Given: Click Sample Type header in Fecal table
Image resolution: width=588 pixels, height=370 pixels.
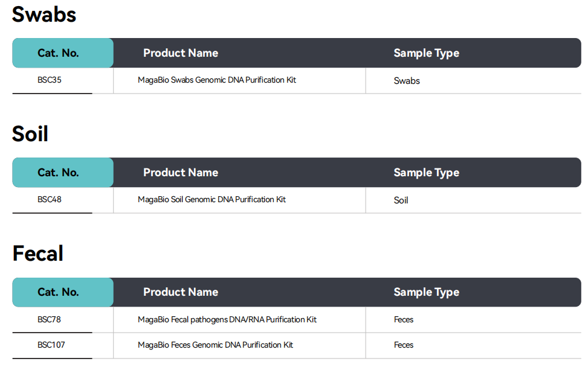Looking at the screenshot, I should click(x=426, y=292).
